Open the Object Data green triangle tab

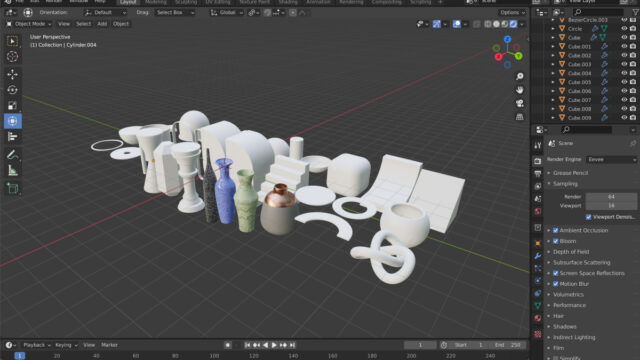tap(538, 305)
